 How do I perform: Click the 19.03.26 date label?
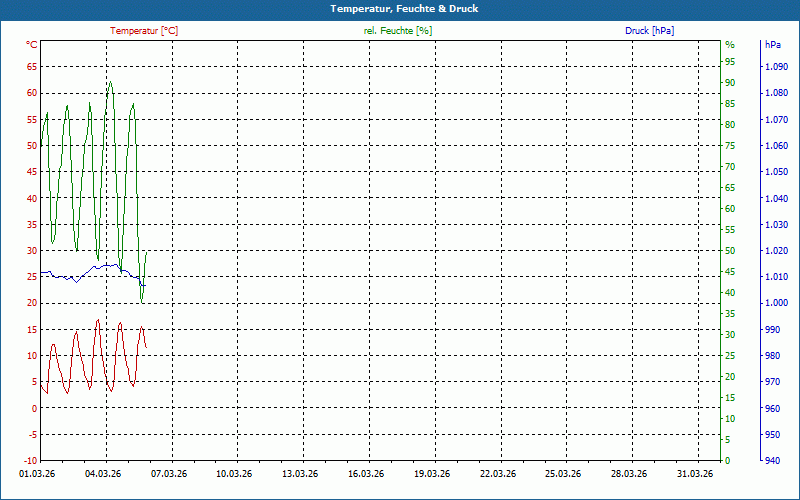432,474
